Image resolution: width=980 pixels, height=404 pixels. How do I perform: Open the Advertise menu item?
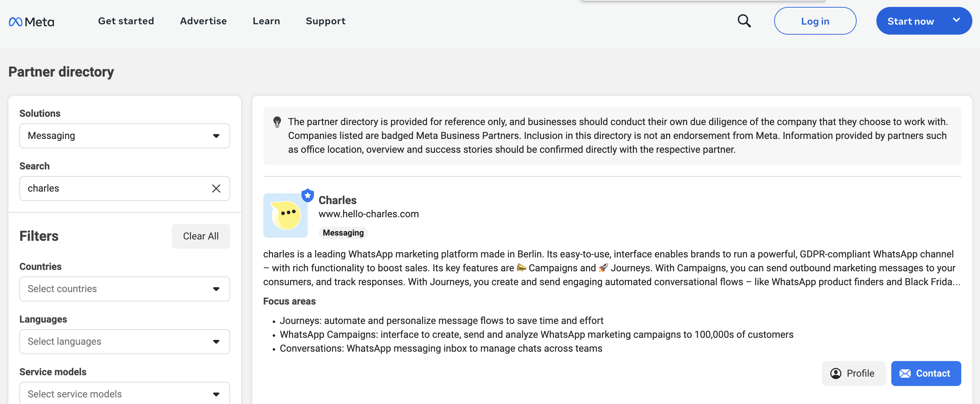(203, 21)
